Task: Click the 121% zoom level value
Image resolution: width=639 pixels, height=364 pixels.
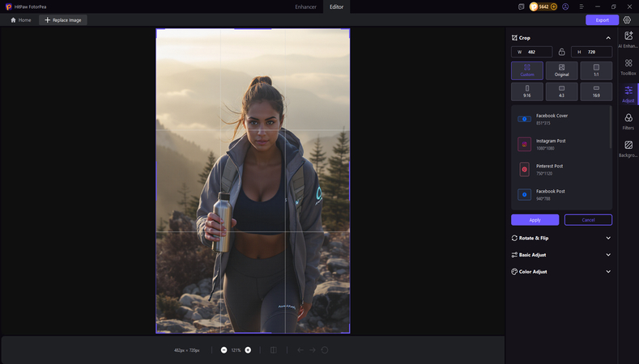Action: pos(236,350)
